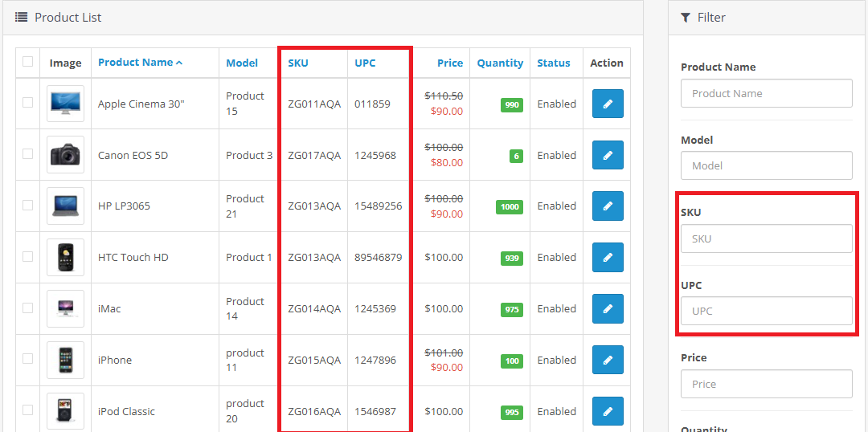Edit the Apple Cinema 30" product
Viewport: 868px width, 432px height.
pos(608,104)
